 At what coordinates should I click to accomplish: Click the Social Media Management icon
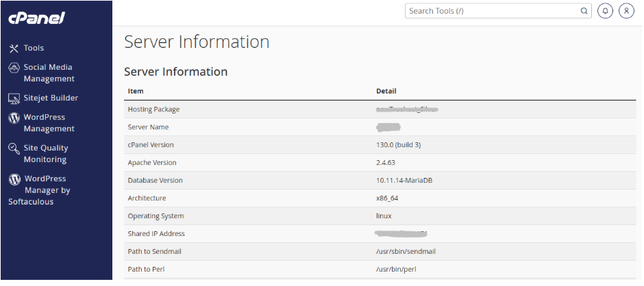(x=14, y=68)
